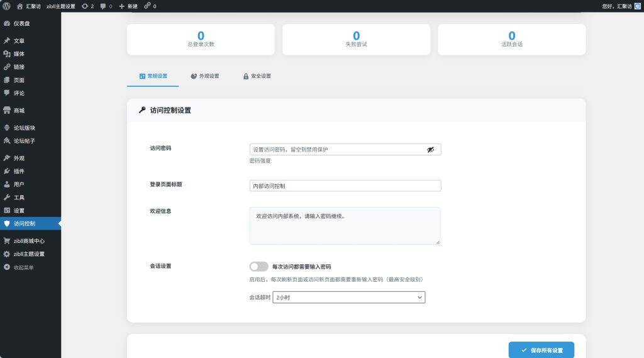Click the link icon showing 0 in admin bar
The width and height of the screenshot is (644, 358).
click(x=150, y=6)
